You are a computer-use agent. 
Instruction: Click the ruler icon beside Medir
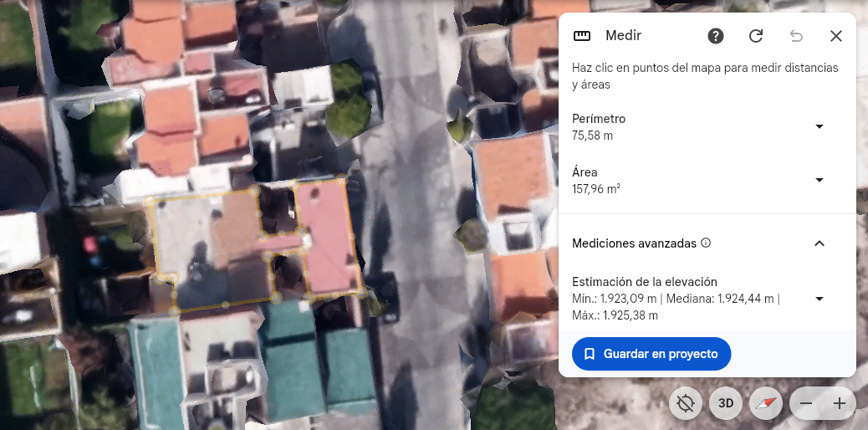pos(582,36)
